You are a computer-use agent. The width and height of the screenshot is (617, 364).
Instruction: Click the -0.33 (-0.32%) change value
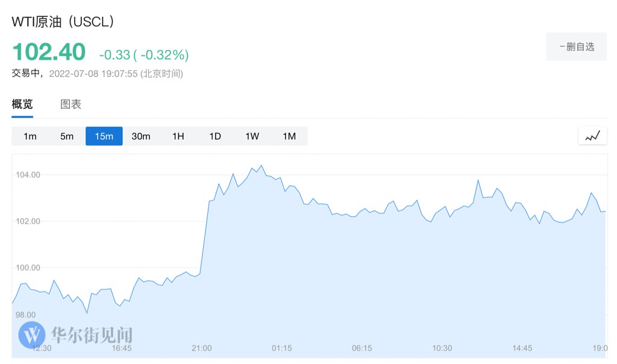click(144, 55)
